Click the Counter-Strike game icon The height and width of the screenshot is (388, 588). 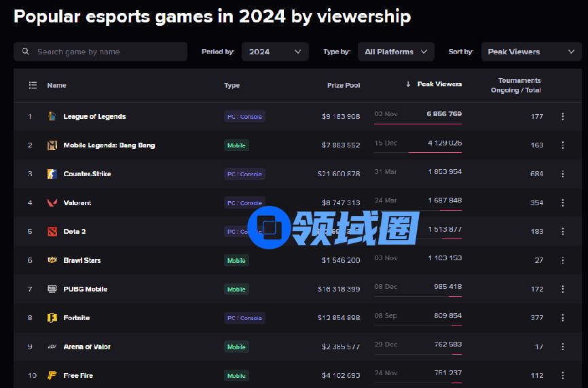click(52, 174)
